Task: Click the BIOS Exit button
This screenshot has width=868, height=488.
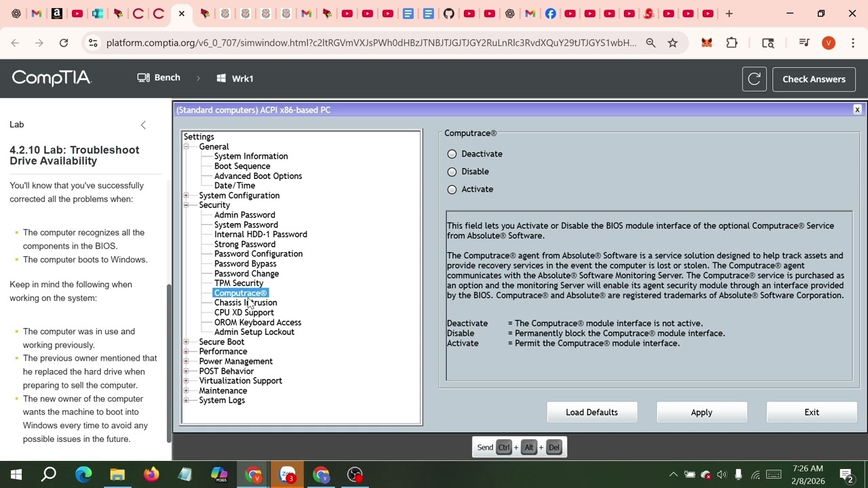Action: tap(812, 412)
